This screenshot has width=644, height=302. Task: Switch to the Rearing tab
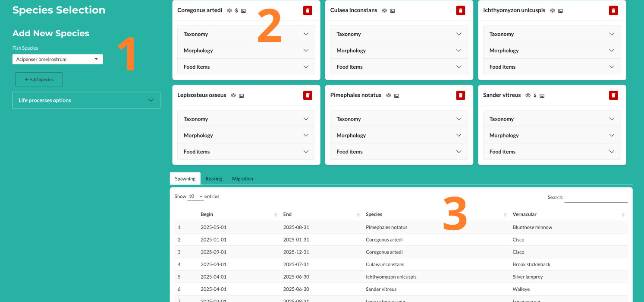pos(214,178)
